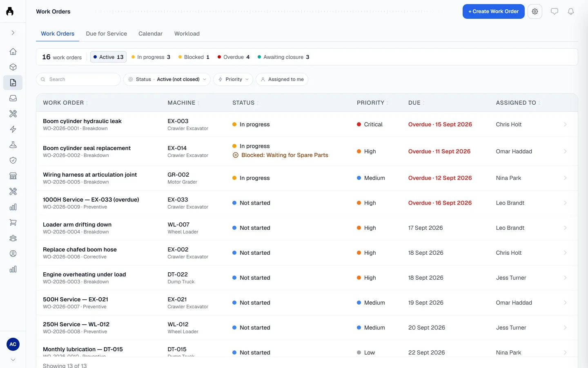Toggle the Awaiting closure 3 filter chip
The width and height of the screenshot is (588, 368).
point(283,57)
